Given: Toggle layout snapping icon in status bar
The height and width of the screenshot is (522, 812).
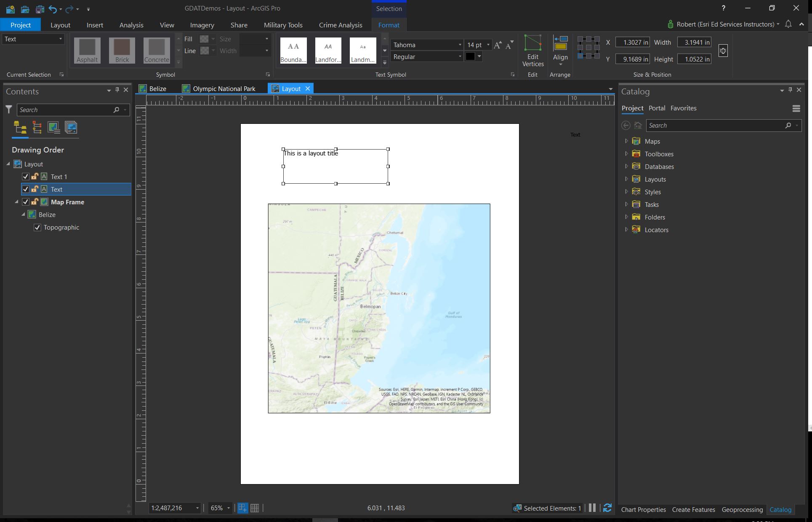Looking at the screenshot, I should coord(242,508).
